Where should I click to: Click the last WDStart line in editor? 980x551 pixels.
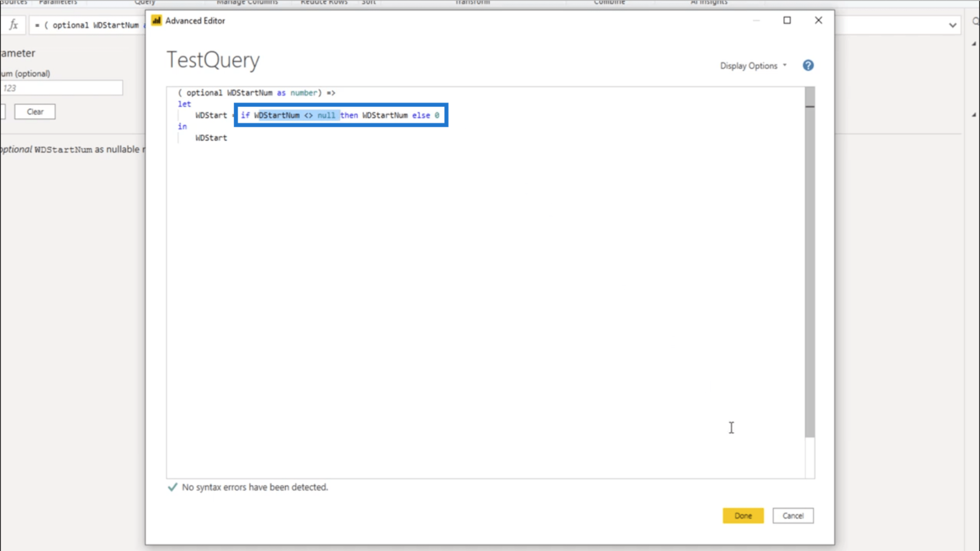[211, 138]
